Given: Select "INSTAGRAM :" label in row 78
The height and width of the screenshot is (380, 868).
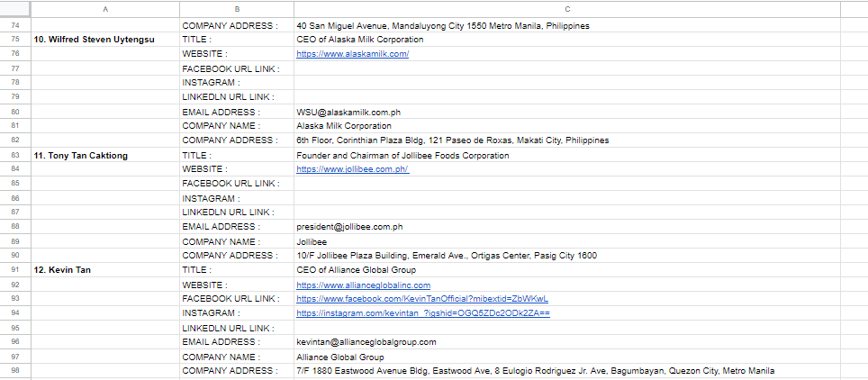Looking at the screenshot, I should click(237, 83).
